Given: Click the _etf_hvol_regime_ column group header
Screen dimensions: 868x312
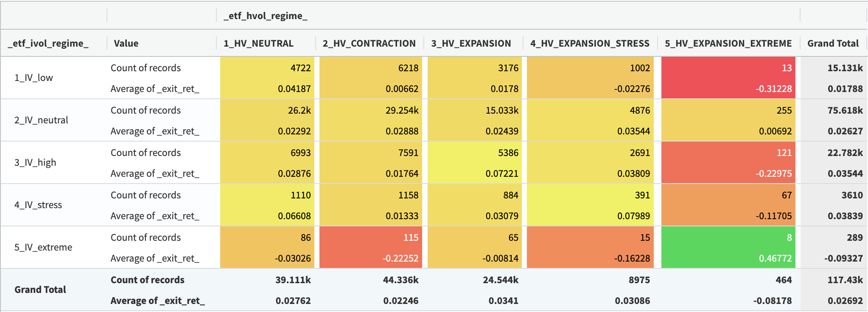Looking at the screenshot, I should pyautogui.click(x=266, y=16).
